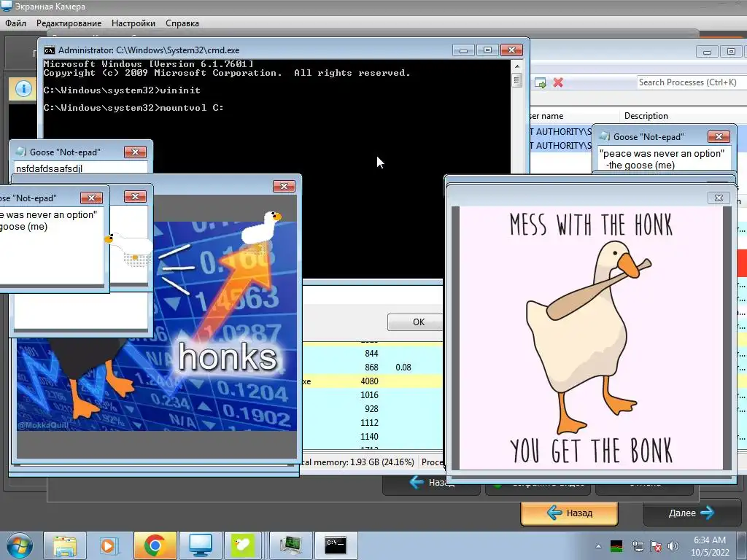Close the cmd.exe window
747x560 pixels.
coord(511,50)
